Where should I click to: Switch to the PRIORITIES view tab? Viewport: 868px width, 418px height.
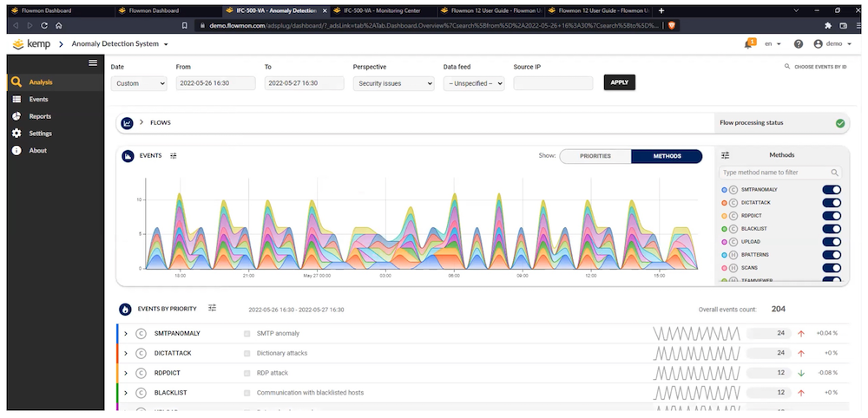click(x=595, y=156)
